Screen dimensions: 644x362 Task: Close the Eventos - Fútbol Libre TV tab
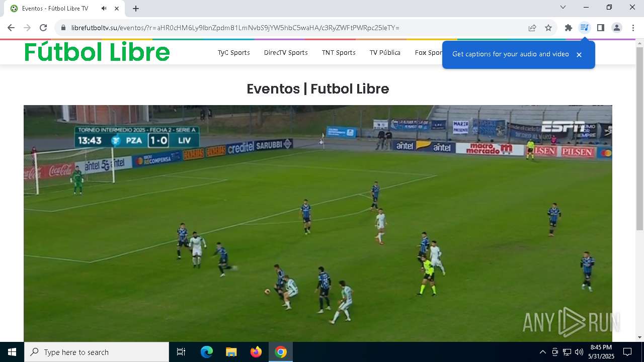[x=117, y=9]
